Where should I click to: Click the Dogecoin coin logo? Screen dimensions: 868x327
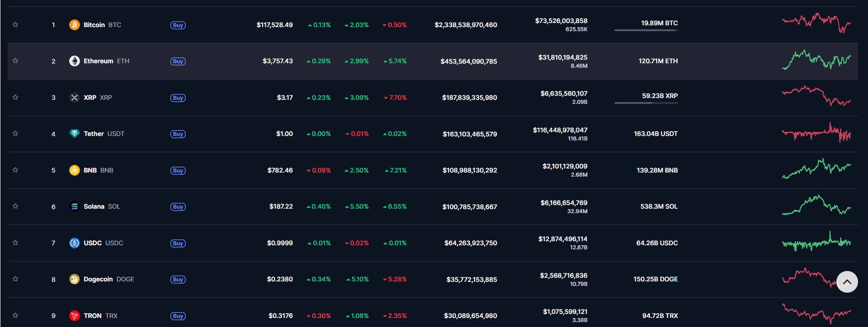75,279
